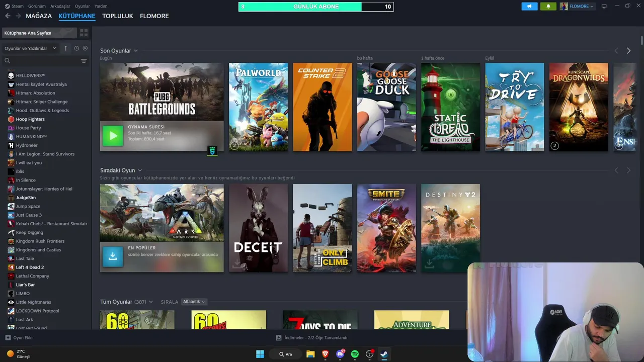The width and height of the screenshot is (644, 362).
Task: Go to Kütüphane Ana Sayfası
Action: pyautogui.click(x=39, y=33)
